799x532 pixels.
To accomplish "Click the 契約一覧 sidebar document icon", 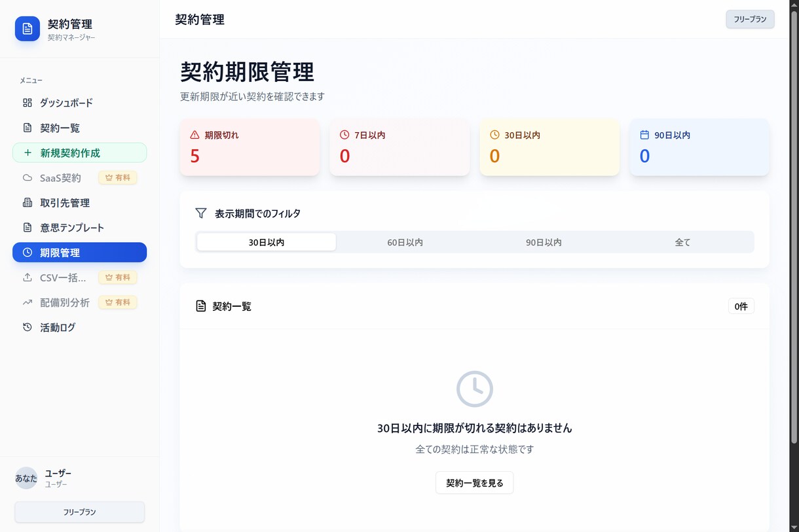I will tap(28, 128).
